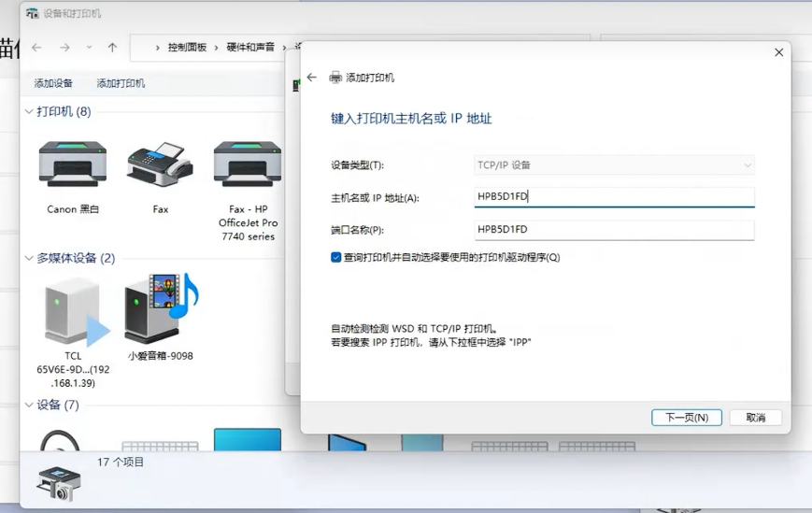Screen dimensions: 812x513
Task: Click the headset device icon under 设备
Action: tap(60, 440)
